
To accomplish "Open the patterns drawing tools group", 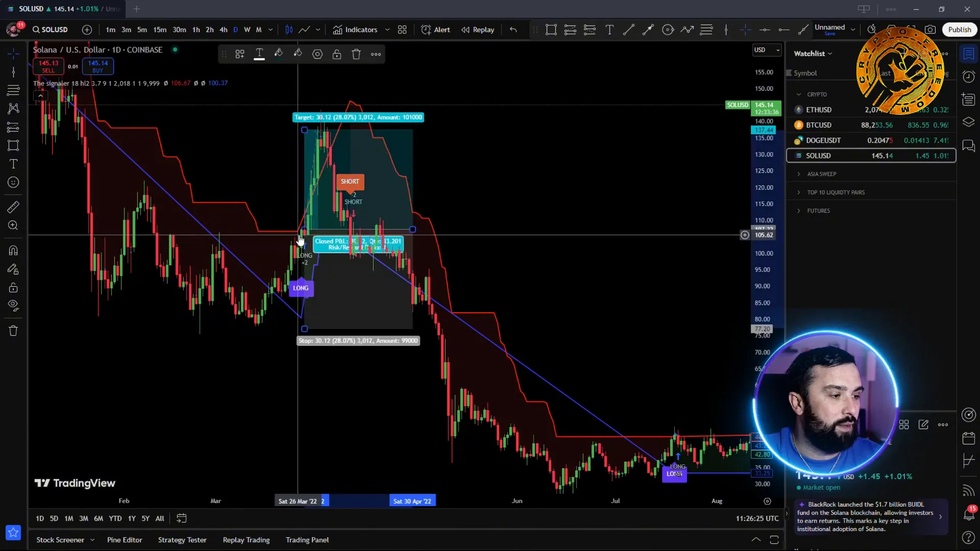I will 13,108.
